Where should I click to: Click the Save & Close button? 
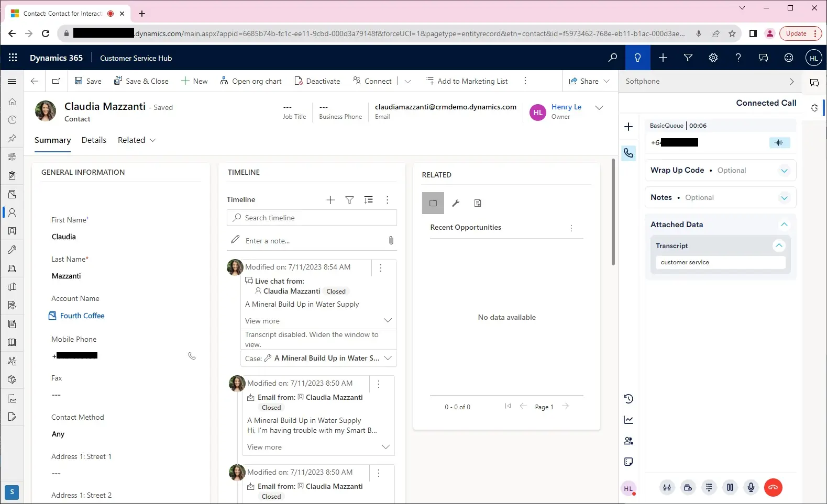142,81
